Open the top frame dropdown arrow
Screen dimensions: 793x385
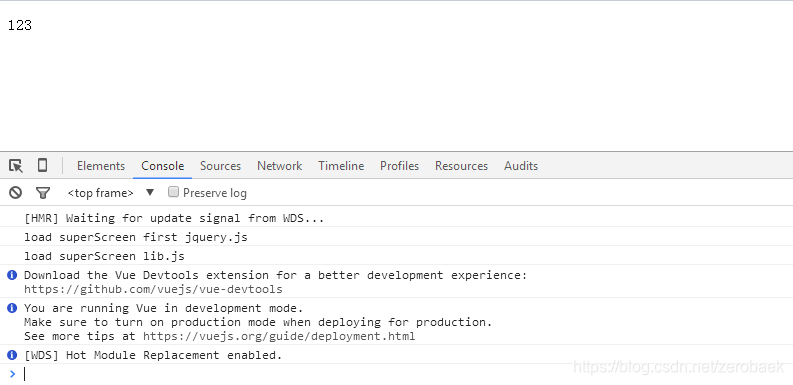pos(150,192)
